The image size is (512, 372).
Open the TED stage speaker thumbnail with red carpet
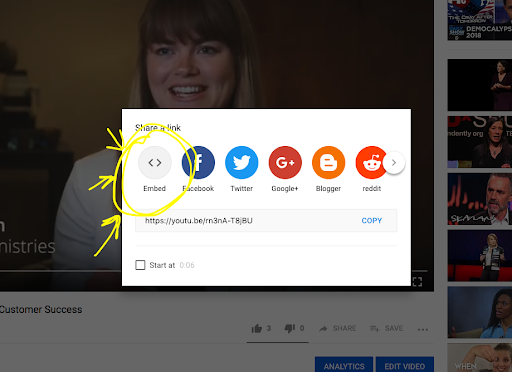(480, 256)
